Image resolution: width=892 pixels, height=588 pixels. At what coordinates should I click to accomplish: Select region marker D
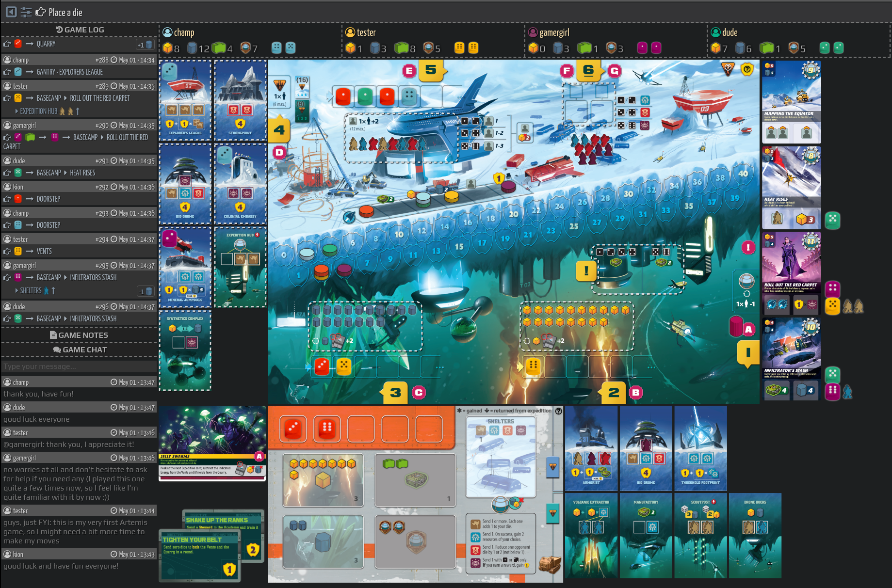coord(279,153)
